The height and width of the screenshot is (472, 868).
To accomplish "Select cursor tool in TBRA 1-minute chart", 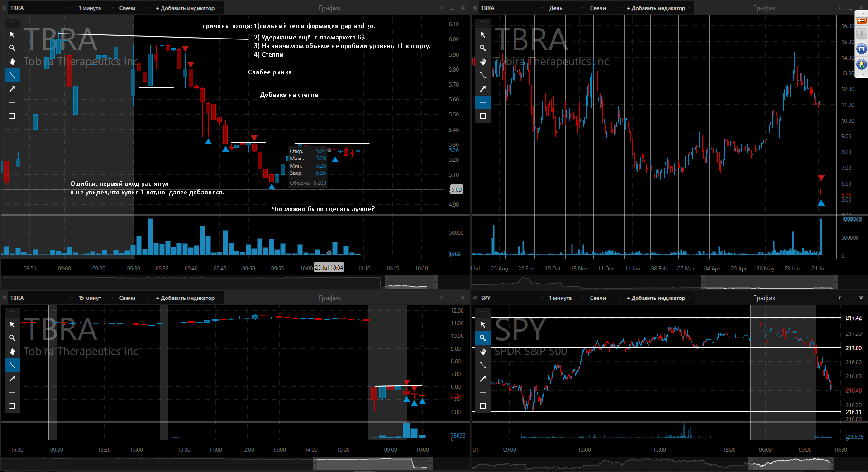I will pos(12,34).
